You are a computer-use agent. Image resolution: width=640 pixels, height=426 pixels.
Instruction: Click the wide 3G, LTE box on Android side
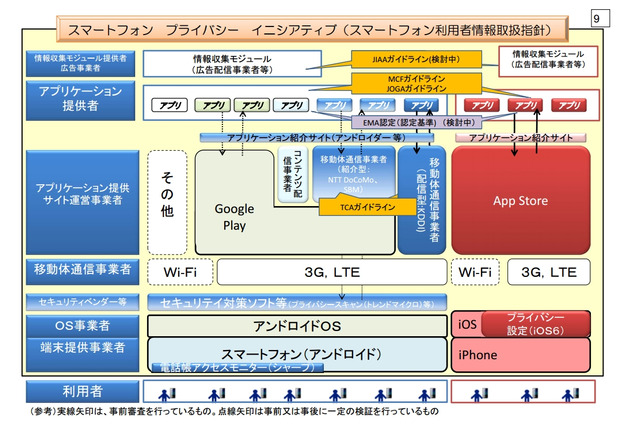(332, 272)
